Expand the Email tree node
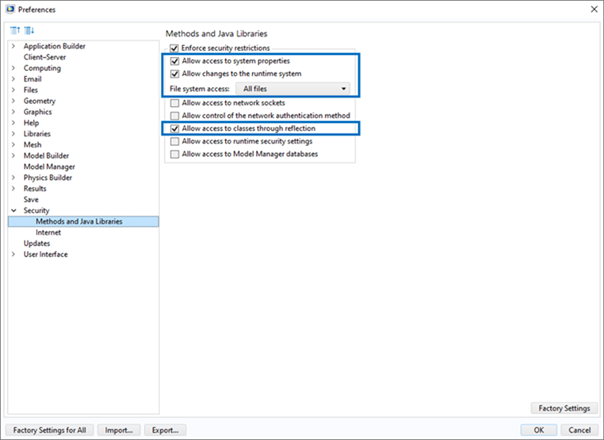This screenshot has height=440, width=604. (13, 79)
